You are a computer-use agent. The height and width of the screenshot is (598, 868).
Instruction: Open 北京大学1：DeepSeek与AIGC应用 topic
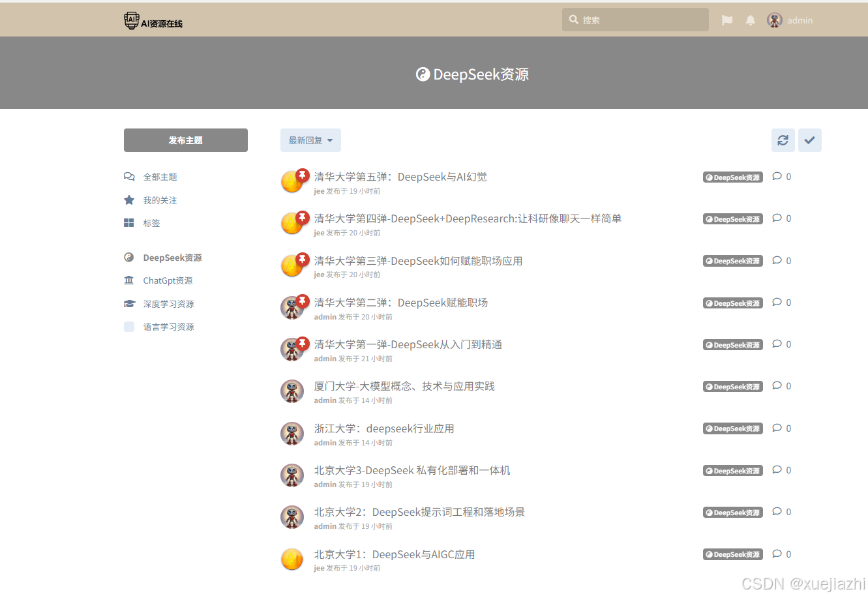coord(395,554)
